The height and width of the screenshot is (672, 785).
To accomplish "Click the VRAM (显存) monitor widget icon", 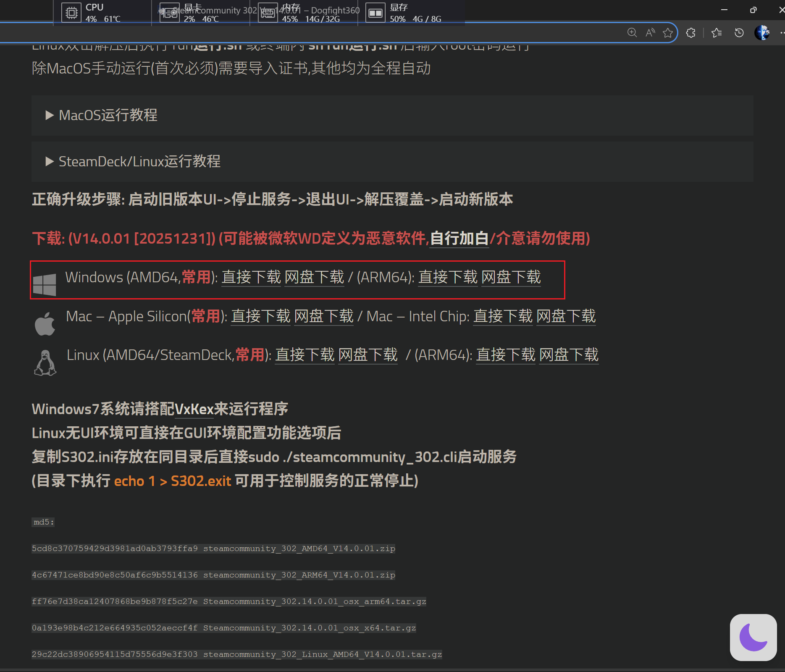I will click(375, 13).
